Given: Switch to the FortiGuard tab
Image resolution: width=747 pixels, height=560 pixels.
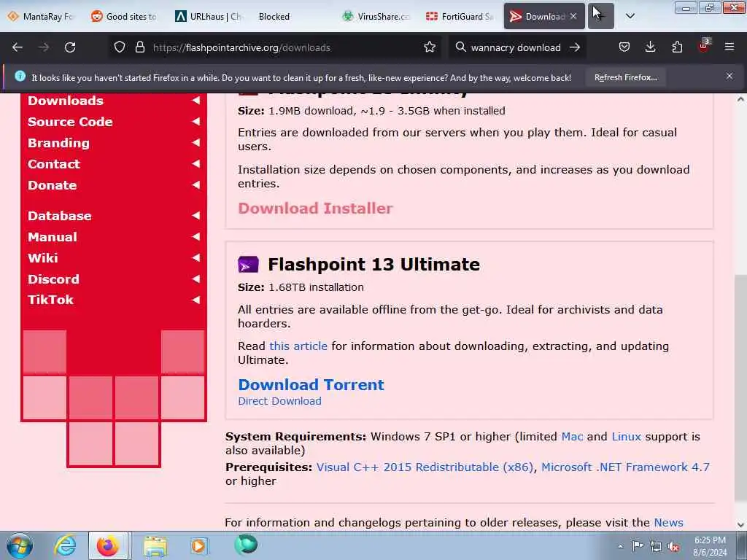Looking at the screenshot, I should [460, 16].
